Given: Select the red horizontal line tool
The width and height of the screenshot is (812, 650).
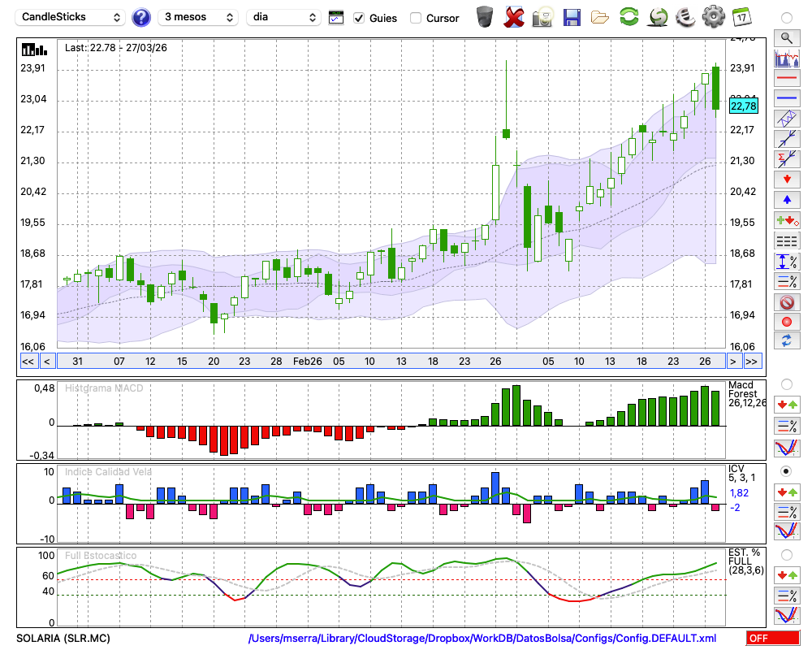Looking at the screenshot, I should (x=786, y=78).
